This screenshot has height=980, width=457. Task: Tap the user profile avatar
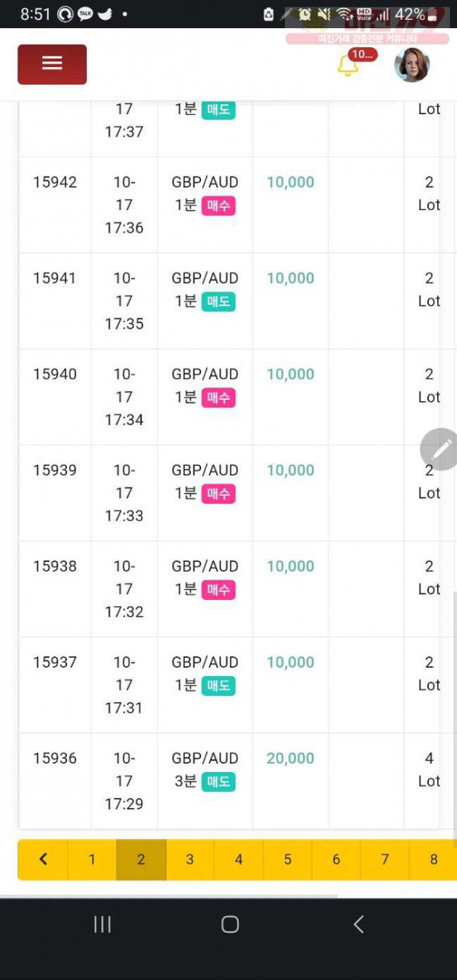(412, 65)
